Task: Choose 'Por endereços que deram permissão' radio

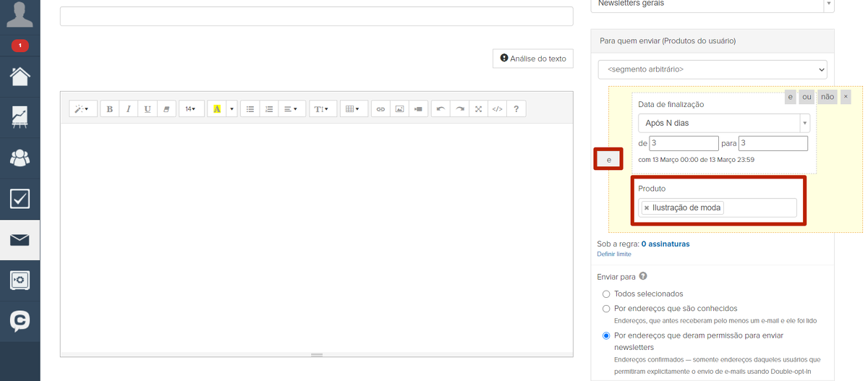Action: tap(606, 335)
